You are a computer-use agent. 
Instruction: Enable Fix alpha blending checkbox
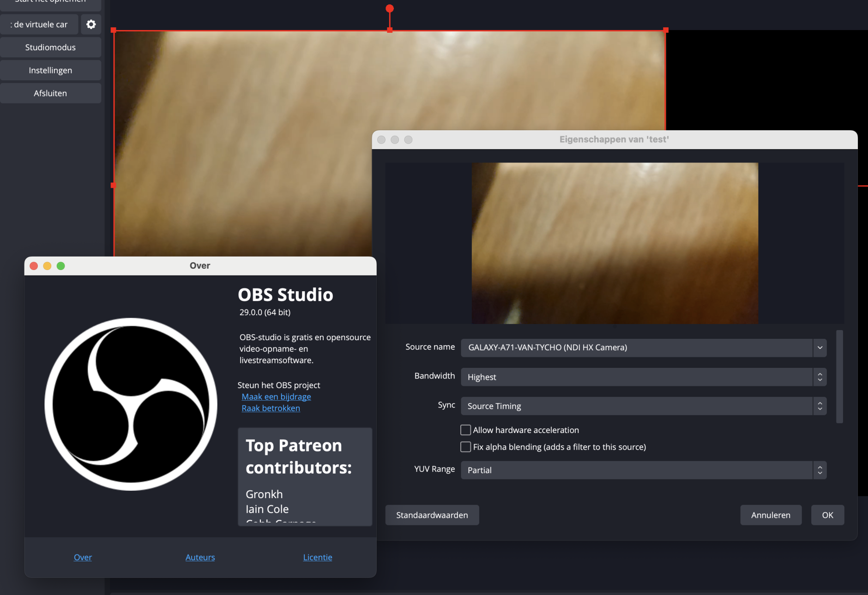465,446
